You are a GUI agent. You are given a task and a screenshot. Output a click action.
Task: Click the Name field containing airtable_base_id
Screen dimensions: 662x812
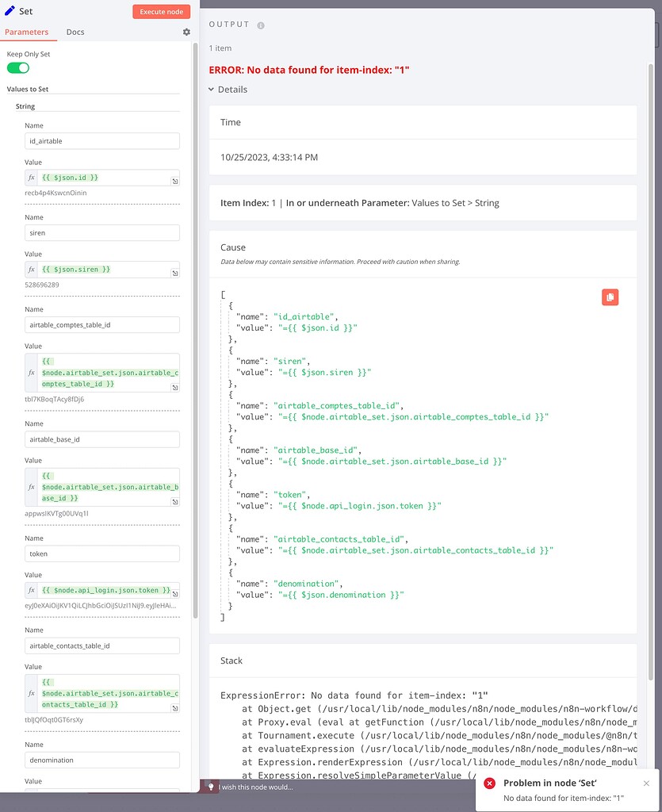point(101,439)
